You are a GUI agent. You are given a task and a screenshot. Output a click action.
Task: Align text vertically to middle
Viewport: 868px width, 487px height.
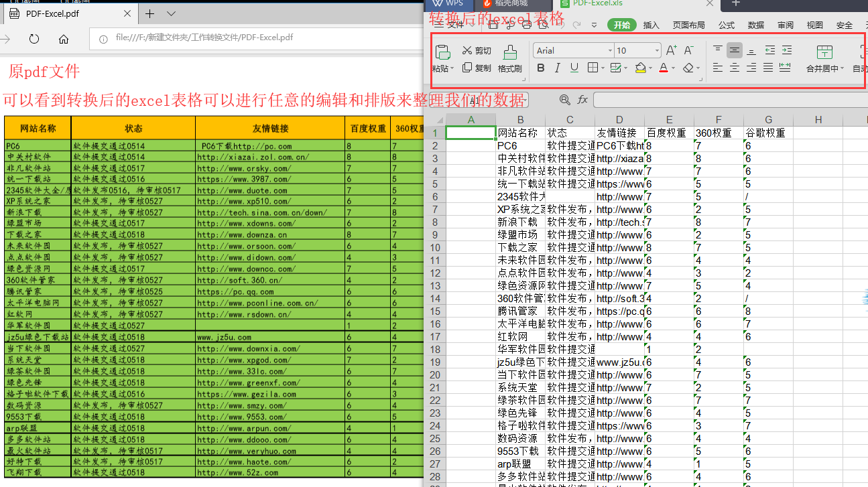pos(735,50)
